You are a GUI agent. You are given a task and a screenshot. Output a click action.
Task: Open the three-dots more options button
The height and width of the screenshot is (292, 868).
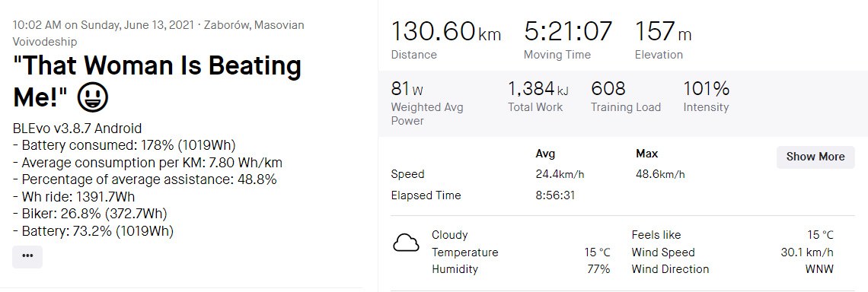[27, 256]
